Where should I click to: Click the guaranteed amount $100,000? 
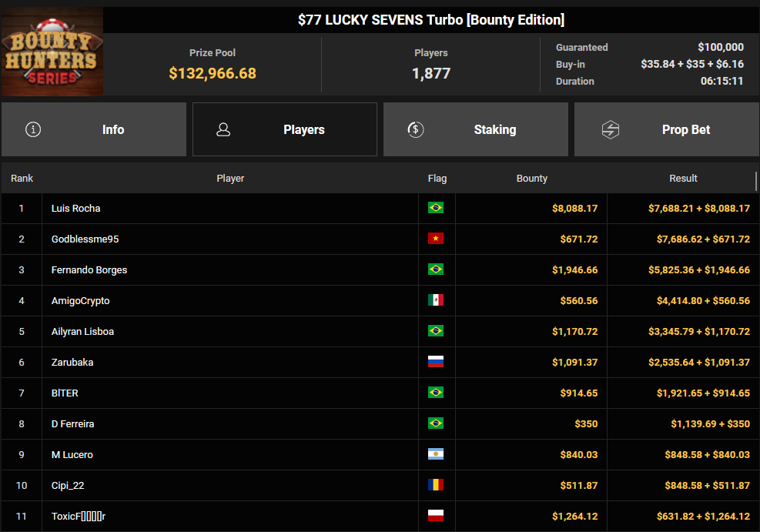(x=720, y=47)
